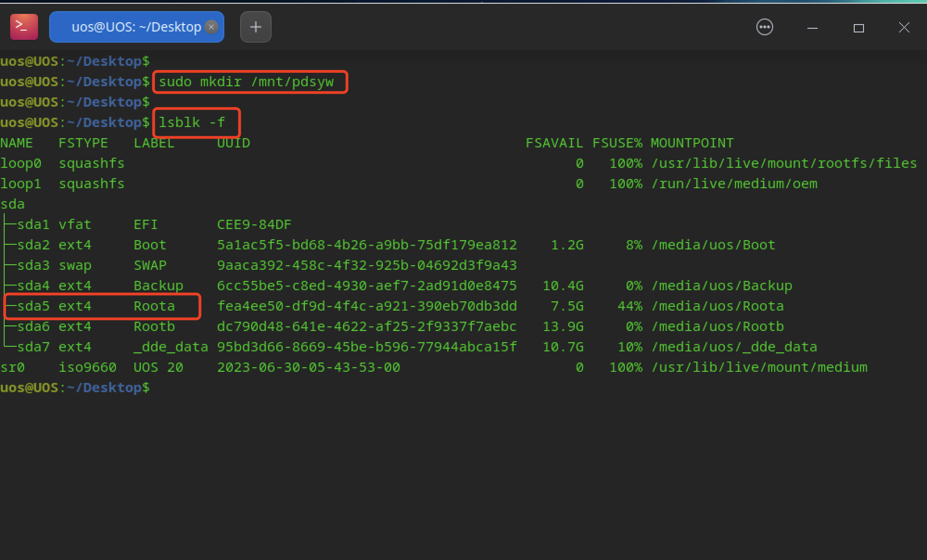The height and width of the screenshot is (560, 927).
Task: Click the sda2 Boot UUID text
Action: coord(367,245)
